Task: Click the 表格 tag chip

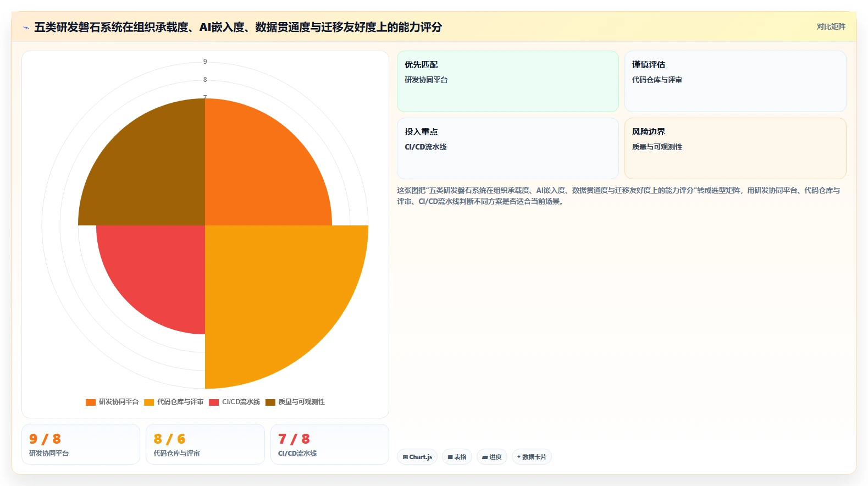Action: point(457,457)
